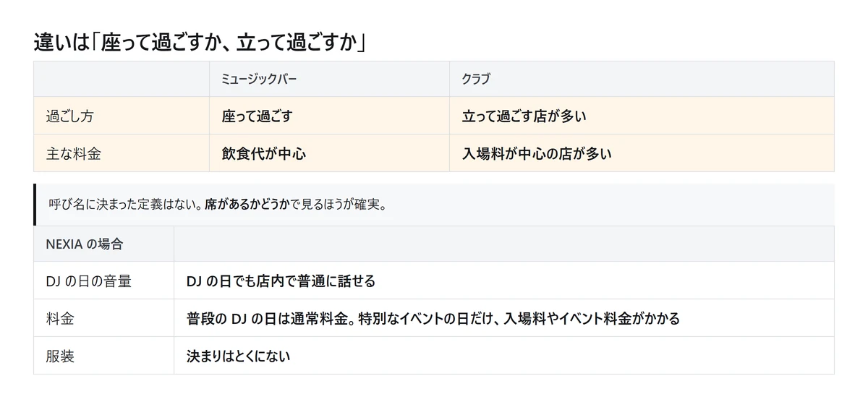The image size is (868, 402).
Task: Select the 立って過ごす店が多い cell
Action: (x=642, y=116)
